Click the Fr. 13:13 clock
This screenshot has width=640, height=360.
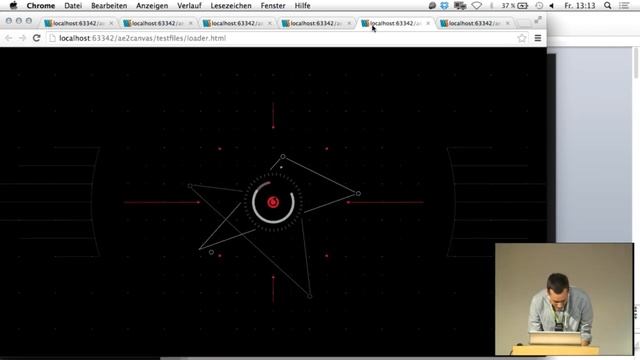click(x=580, y=5)
